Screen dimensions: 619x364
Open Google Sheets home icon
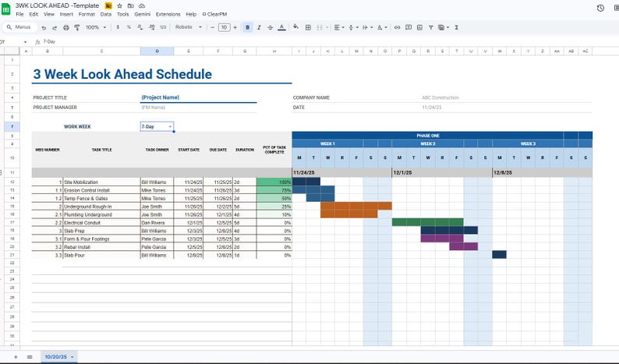point(6,9)
